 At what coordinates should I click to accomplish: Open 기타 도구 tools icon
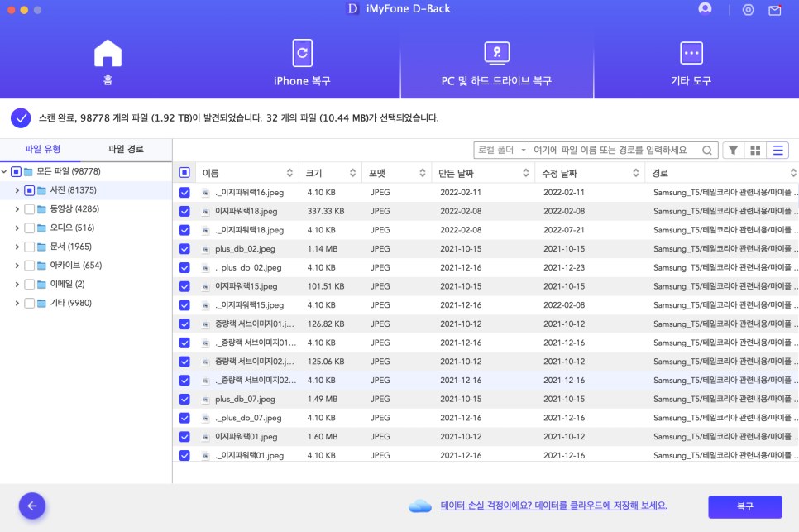click(691, 53)
